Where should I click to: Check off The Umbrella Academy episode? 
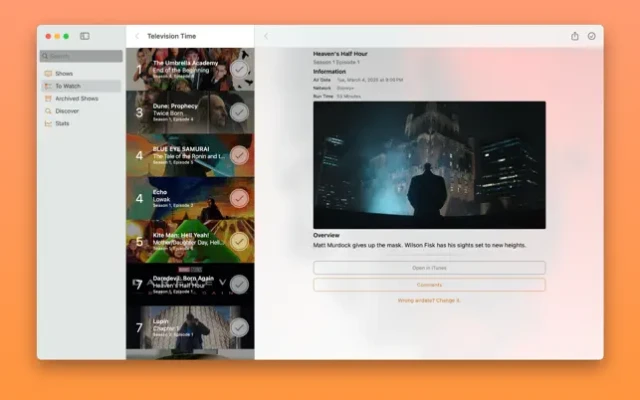click(239, 69)
